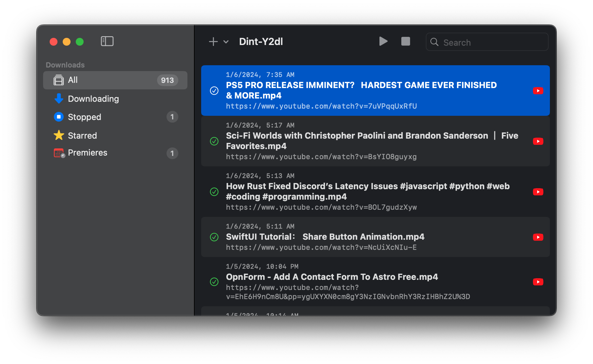Viewport: 593px width, 364px height.
Task: Select the All downloads sidebar item
Action: 115,80
